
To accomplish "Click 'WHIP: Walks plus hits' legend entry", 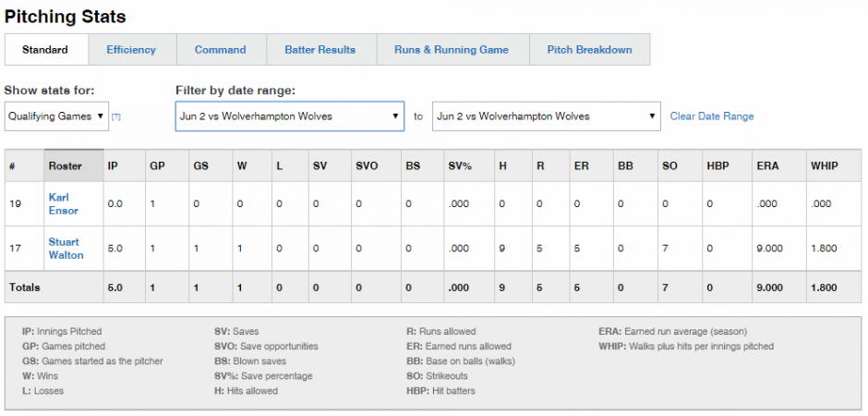I will [x=686, y=347].
